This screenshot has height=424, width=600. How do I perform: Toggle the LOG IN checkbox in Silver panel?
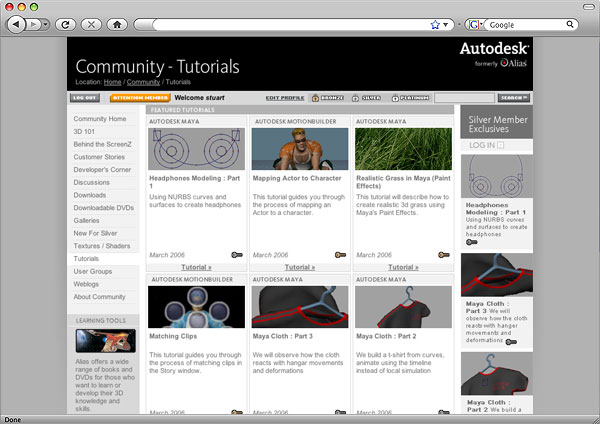pyautogui.click(x=501, y=145)
